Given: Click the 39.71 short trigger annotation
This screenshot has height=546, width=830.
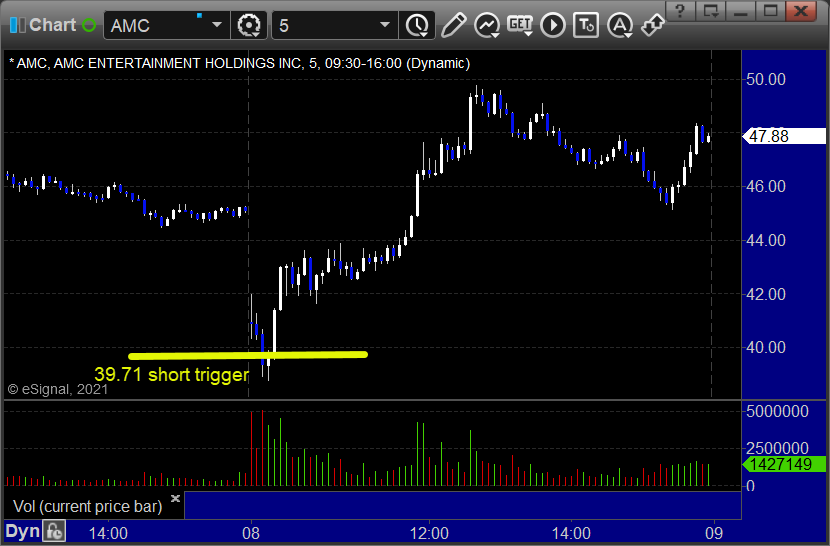Looking at the screenshot, I should [172, 374].
